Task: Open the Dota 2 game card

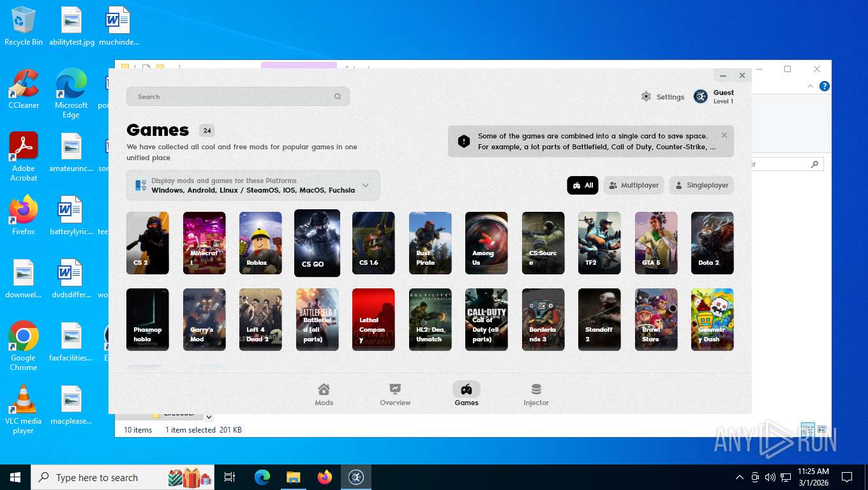Action: pyautogui.click(x=712, y=243)
